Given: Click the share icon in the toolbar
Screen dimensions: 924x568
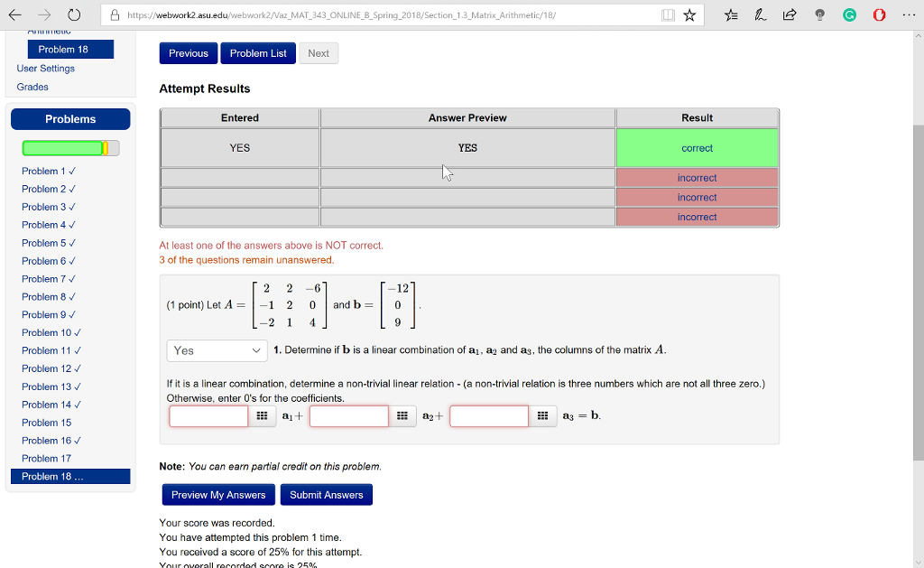Looking at the screenshot, I should (790, 14).
